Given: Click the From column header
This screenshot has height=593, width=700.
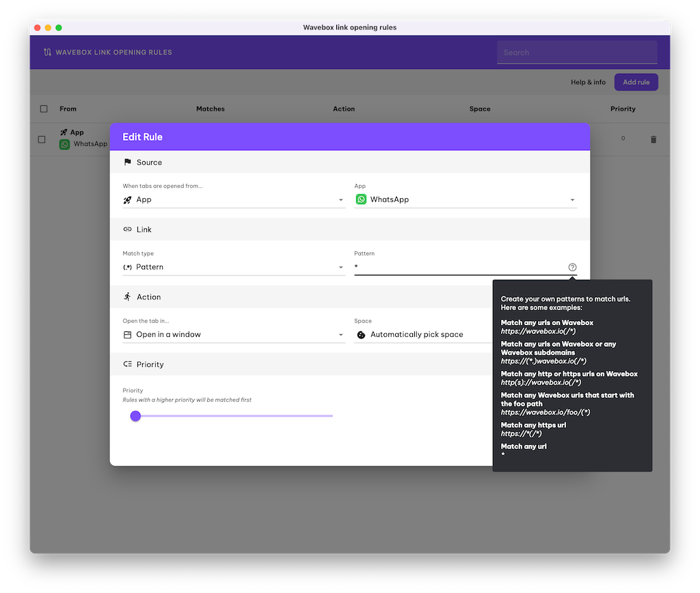Looking at the screenshot, I should coord(68,109).
